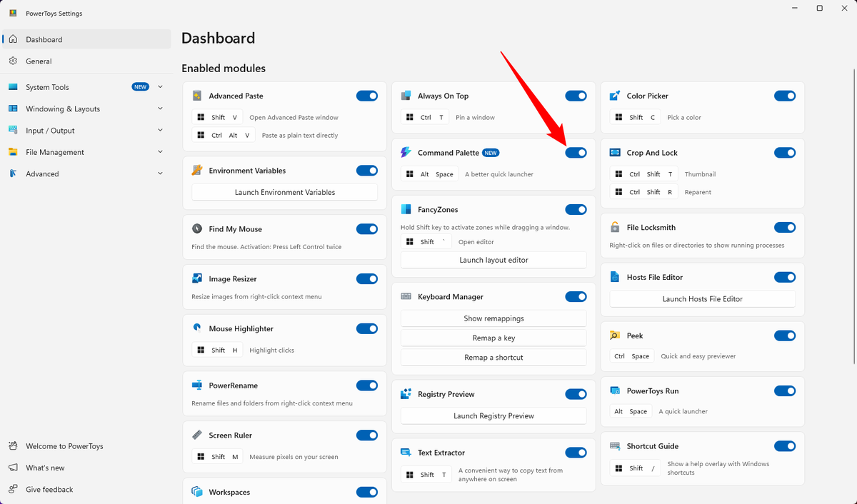Click the Text Extractor module icon
The image size is (857, 504).
pos(406,453)
